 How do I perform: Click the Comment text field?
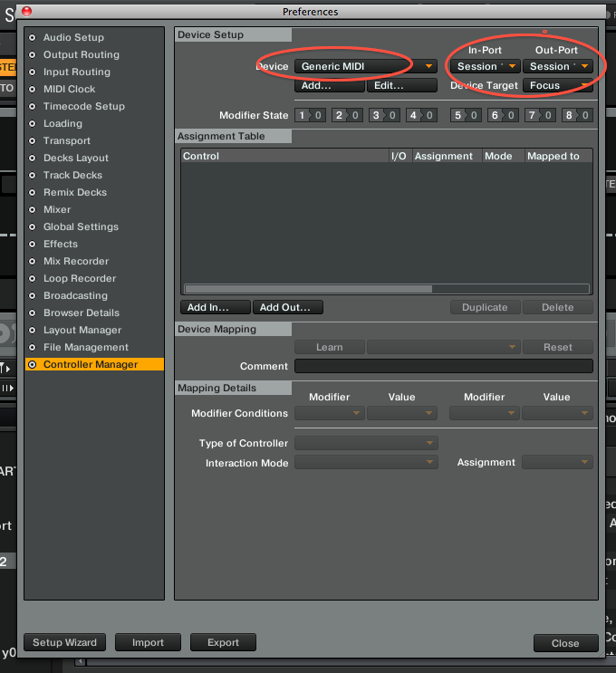click(x=443, y=367)
